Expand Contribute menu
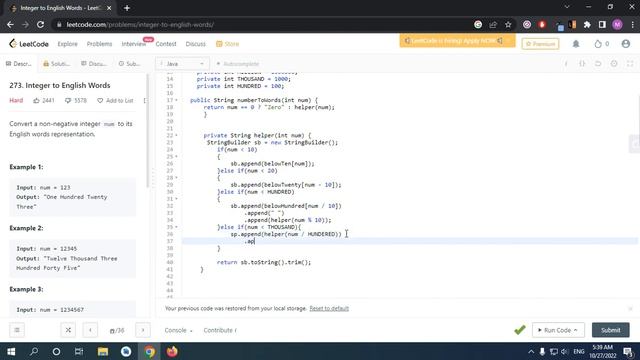640x360 pixels. point(220,330)
